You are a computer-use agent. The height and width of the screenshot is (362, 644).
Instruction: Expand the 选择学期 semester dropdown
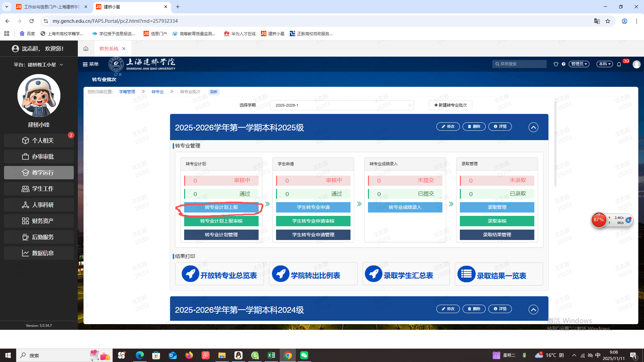(x=342, y=105)
